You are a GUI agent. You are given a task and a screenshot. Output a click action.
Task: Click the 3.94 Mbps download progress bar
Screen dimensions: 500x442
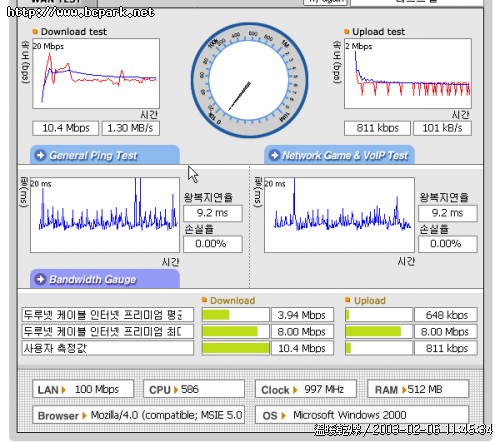click(235, 315)
